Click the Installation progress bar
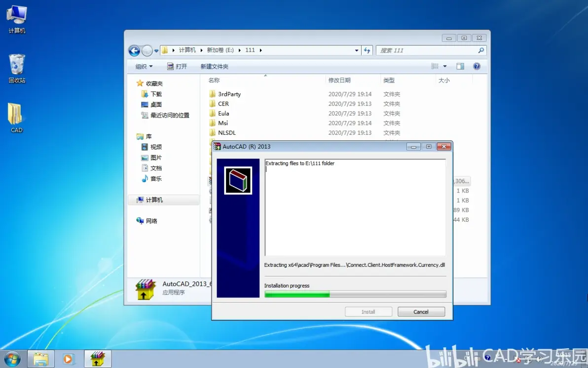The image size is (588, 368). (355, 294)
